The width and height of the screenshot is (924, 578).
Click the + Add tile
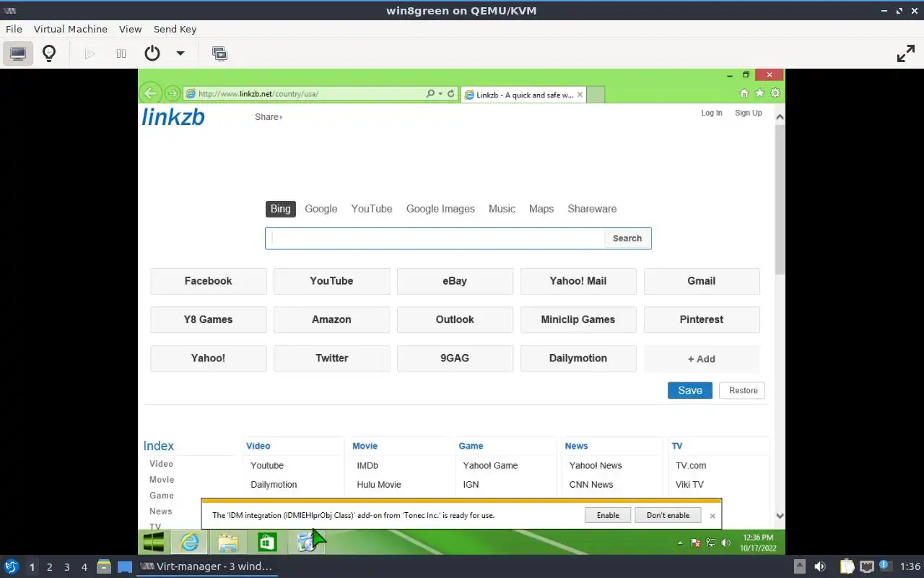[702, 358]
